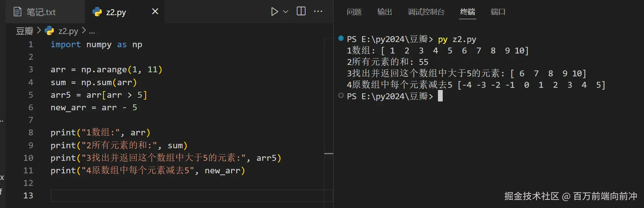
Task: Click the z2.py breadcrumb item
Action: point(68,31)
